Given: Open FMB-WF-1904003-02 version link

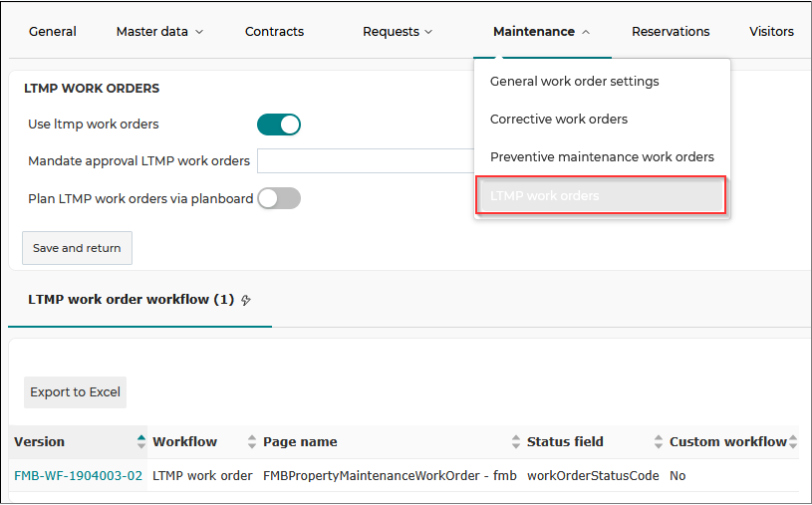Looking at the screenshot, I should coord(78,475).
